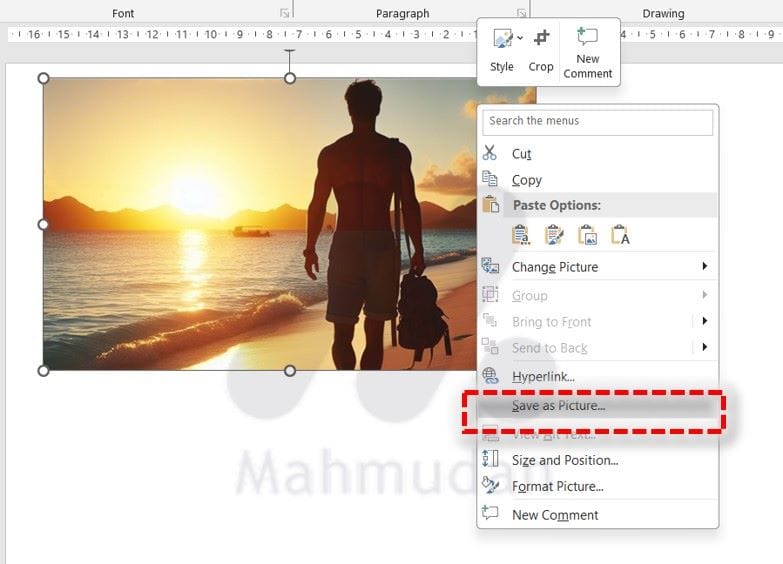Viewport: 783px width, 564px height.
Task: Click New Comment in the mini toolbar
Action: pos(588,38)
